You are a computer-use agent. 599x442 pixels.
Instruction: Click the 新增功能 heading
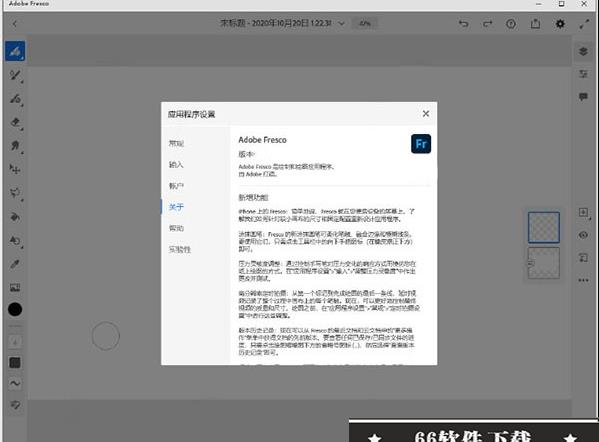253,198
